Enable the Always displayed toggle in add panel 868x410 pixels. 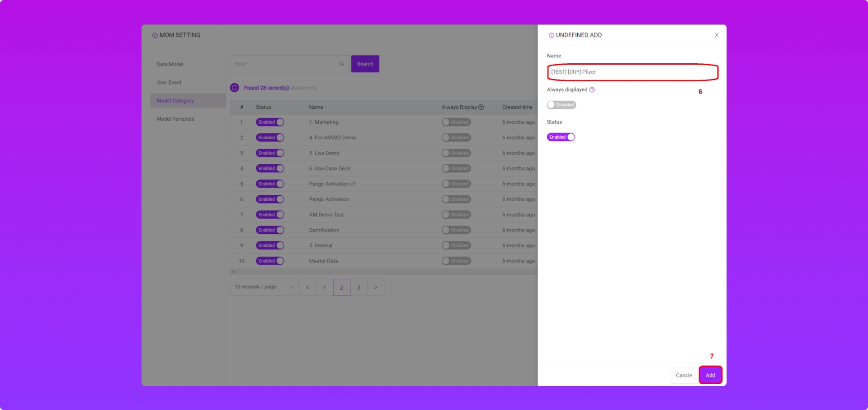tap(561, 105)
